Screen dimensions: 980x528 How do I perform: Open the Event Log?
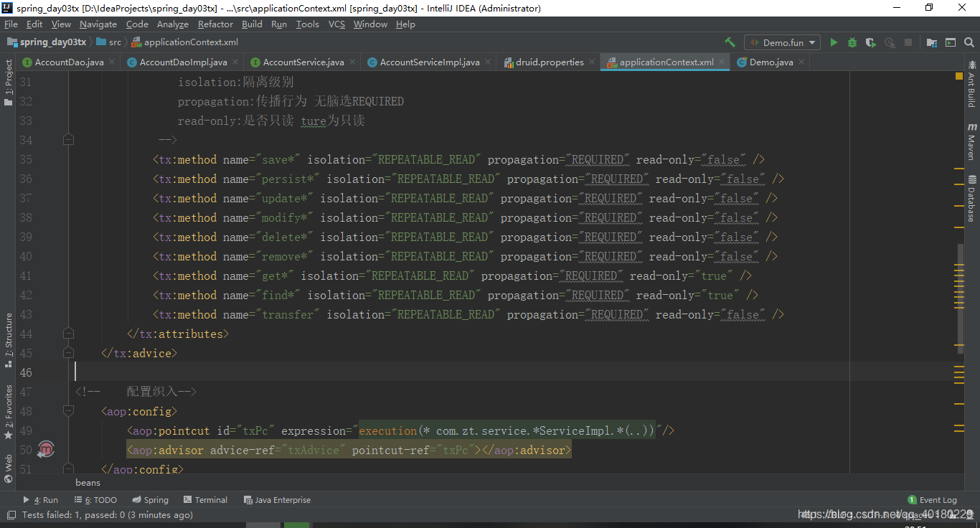933,500
